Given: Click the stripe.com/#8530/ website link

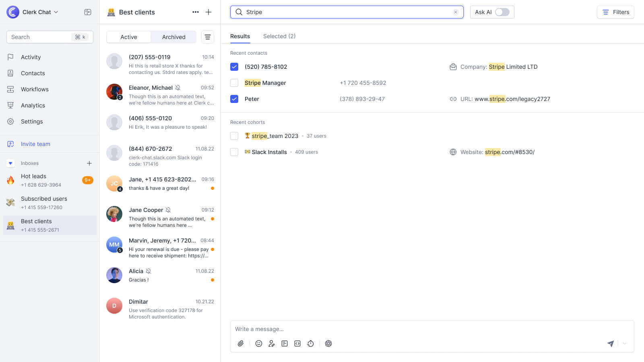Looking at the screenshot, I should pos(510,152).
